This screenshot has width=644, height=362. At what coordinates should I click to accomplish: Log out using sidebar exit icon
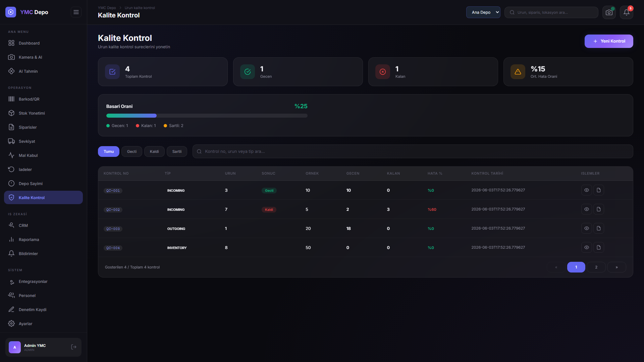pos(74,347)
